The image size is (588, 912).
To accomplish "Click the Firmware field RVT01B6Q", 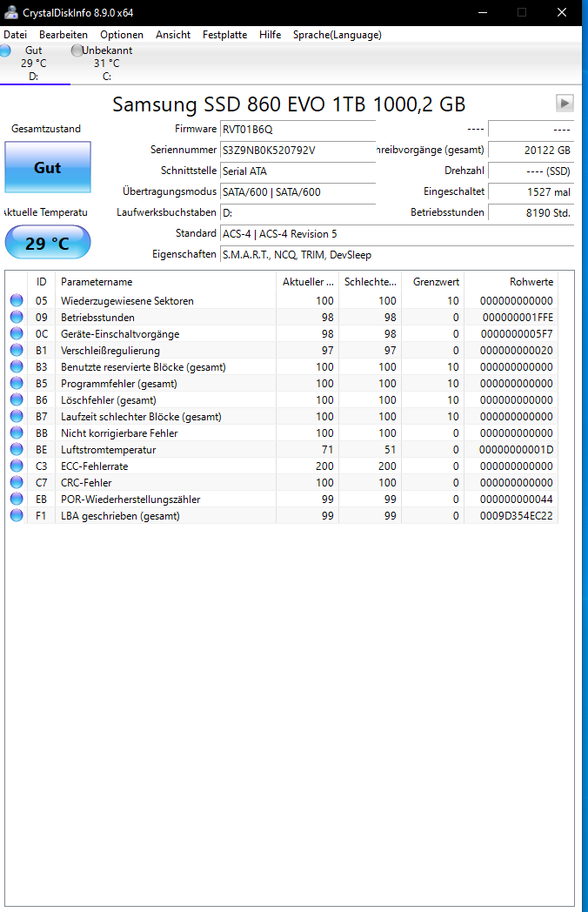I will coord(297,129).
